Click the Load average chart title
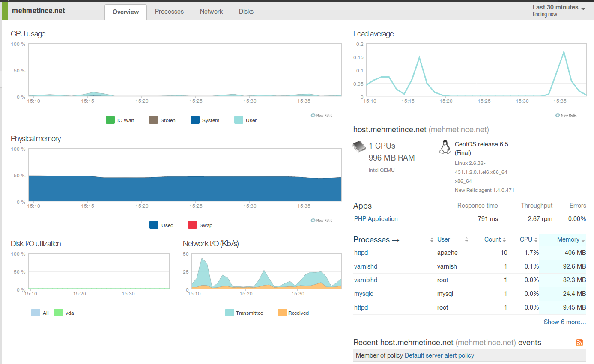This screenshot has width=594, height=364. [373, 34]
